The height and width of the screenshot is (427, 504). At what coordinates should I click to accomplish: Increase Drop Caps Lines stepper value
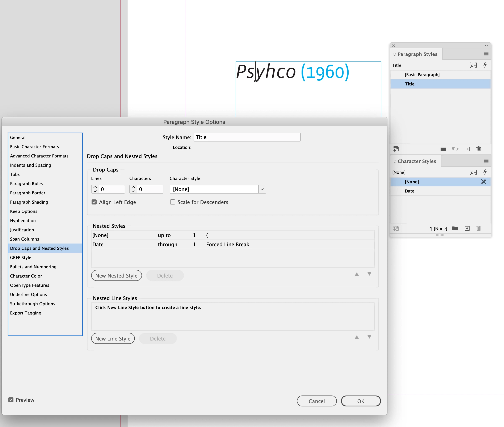[95, 187]
